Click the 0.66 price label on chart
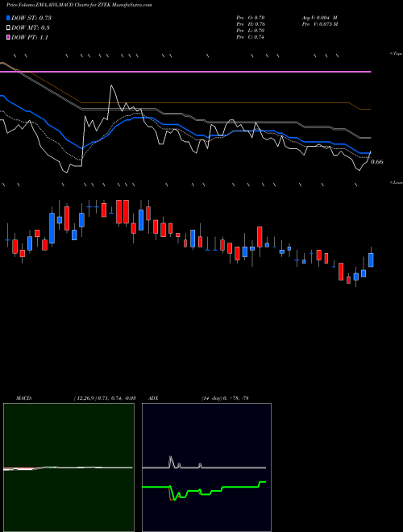403x532 pixels. click(377, 162)
